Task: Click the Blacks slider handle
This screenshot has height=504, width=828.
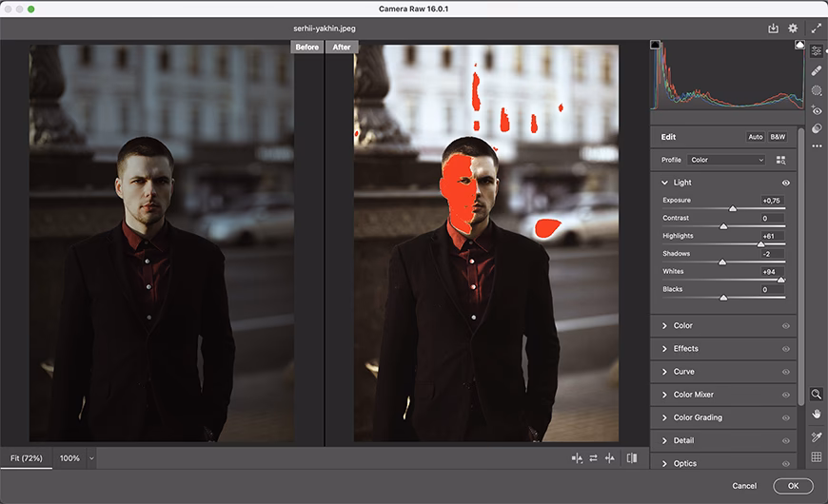Action: pos(723,299)
